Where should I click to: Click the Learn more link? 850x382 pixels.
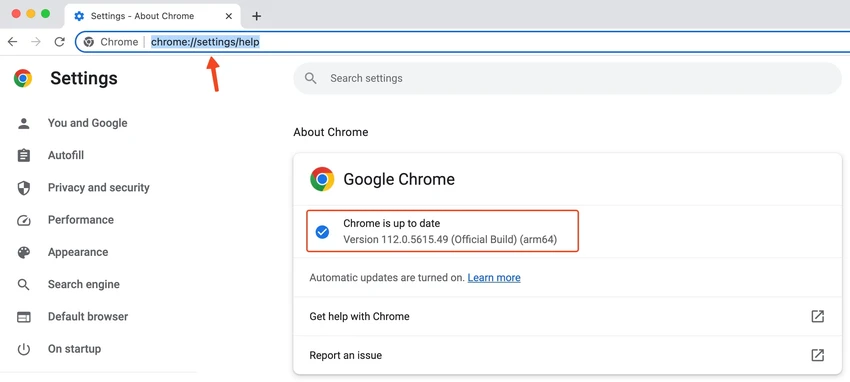point(494,277)
